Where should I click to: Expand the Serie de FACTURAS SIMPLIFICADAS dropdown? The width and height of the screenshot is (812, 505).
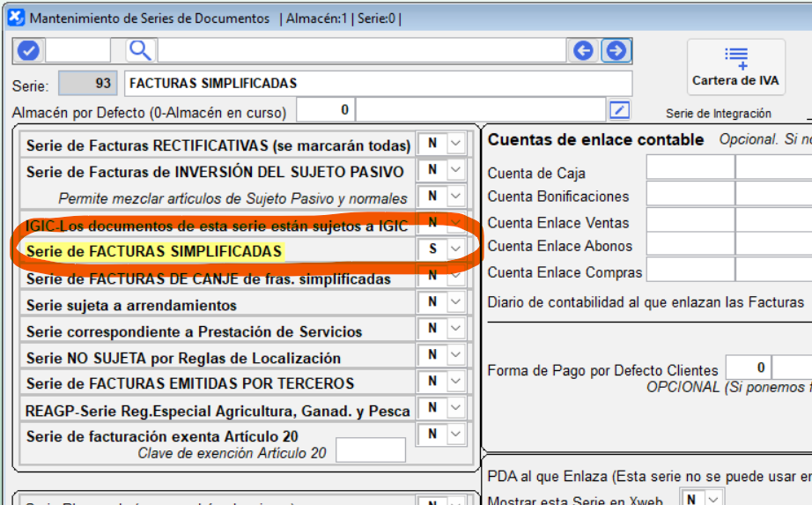(455, 249)
